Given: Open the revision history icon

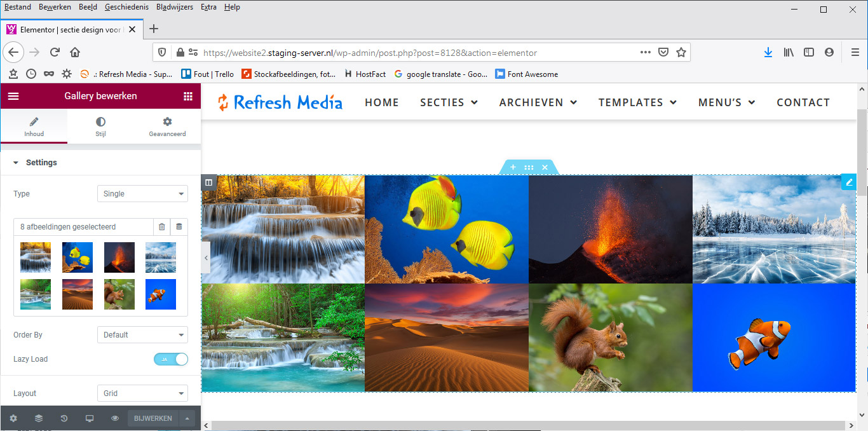Looking at the screenshot, I should click(64, 418).
